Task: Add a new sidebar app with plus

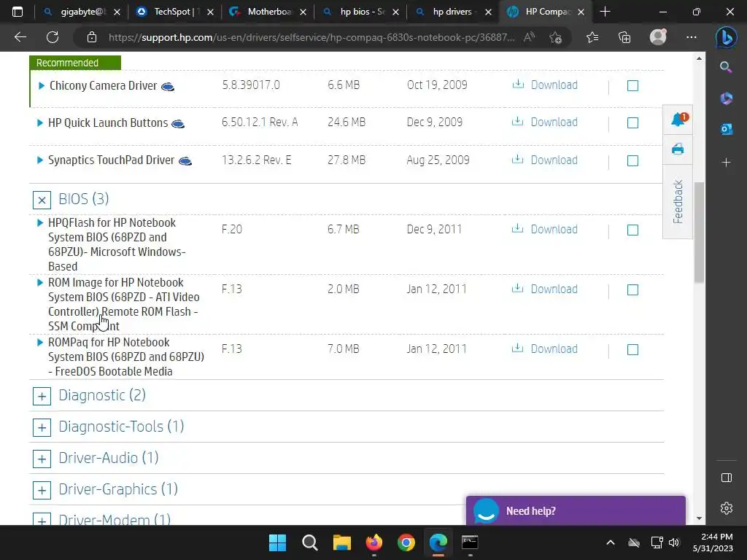Action: click(x=726, y=163)
